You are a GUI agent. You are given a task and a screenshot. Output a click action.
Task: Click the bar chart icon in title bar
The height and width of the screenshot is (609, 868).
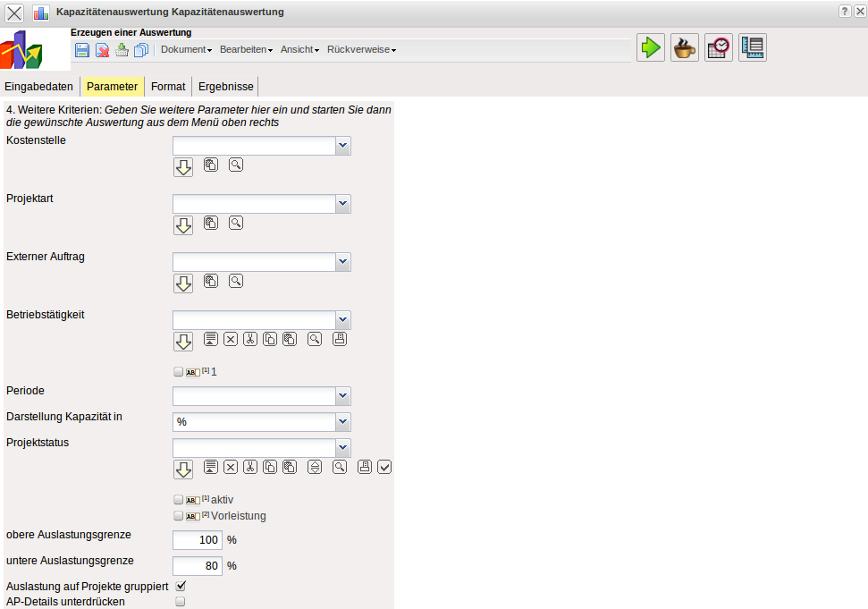click(40, 13)
